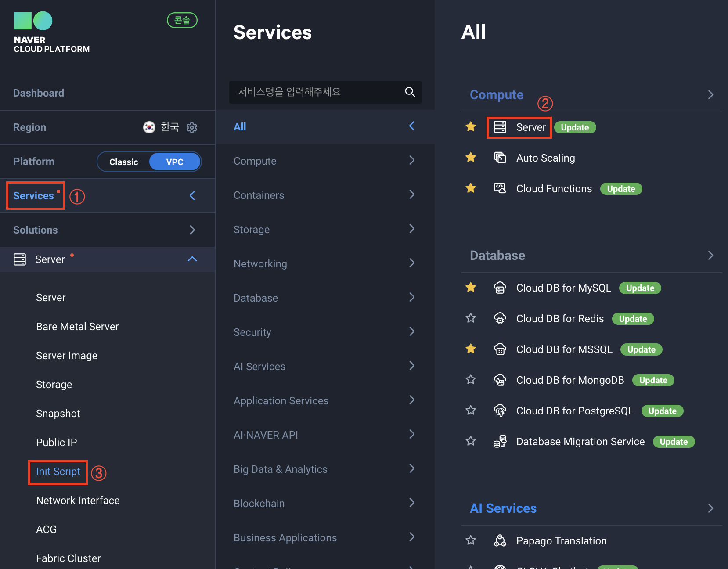Click the Cloud DB for PostgreSQL icon

click(500, 411)
